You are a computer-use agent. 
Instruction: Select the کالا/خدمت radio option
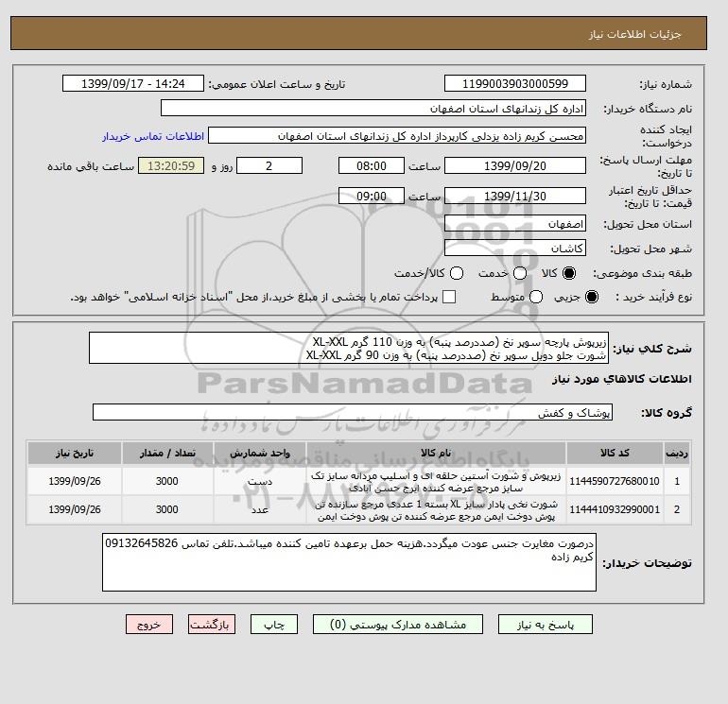[457, 273]
